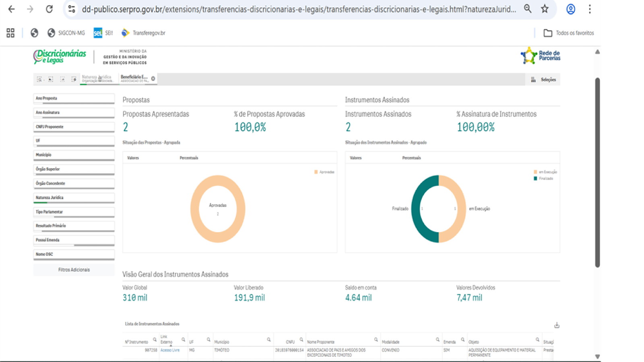
Task: Open the smart search selection tool
Action: click(39, 79)
